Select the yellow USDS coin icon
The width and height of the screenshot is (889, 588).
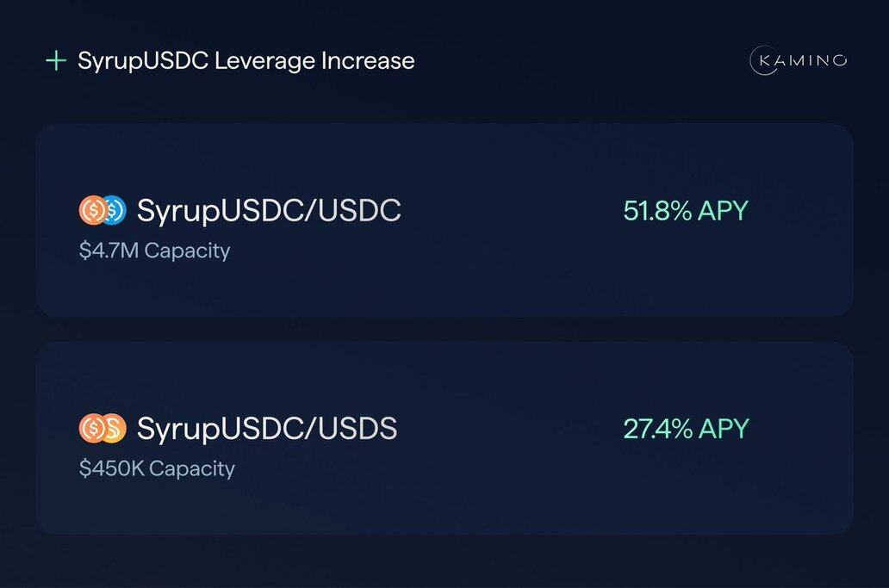115,428
